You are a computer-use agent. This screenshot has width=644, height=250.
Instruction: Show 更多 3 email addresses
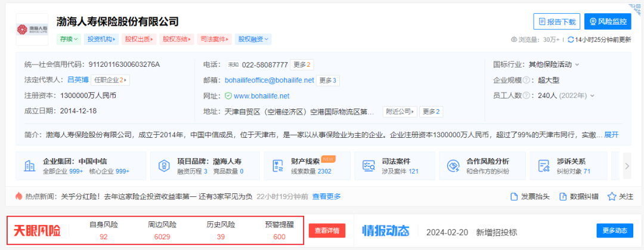tap(328, 80)
